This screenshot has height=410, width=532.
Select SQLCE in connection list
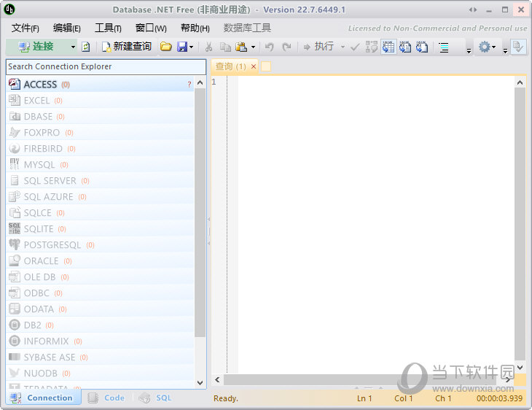[x=100, y=212]
